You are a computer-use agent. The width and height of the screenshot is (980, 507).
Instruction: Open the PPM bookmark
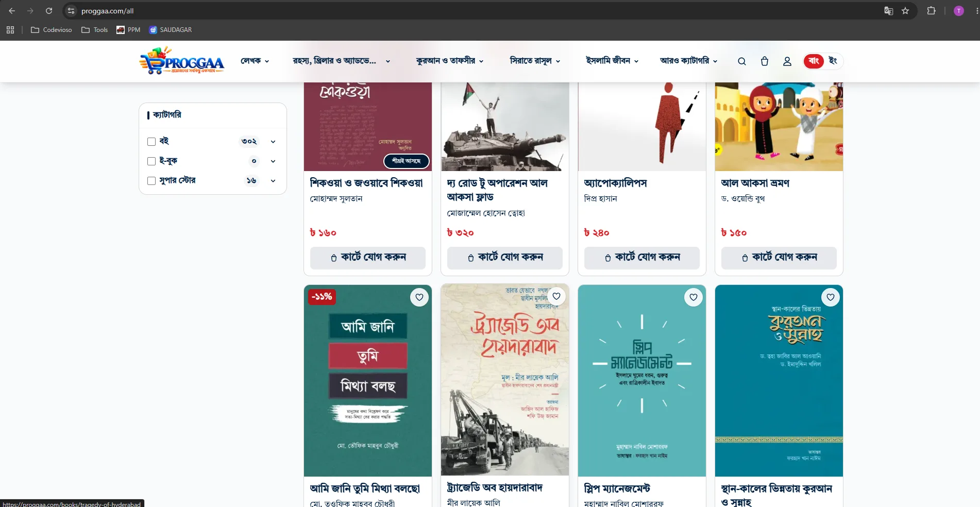pos(128,30)
